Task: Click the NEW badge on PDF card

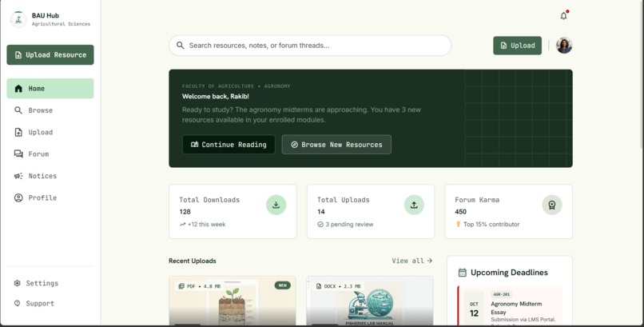Action: (283, 285)
